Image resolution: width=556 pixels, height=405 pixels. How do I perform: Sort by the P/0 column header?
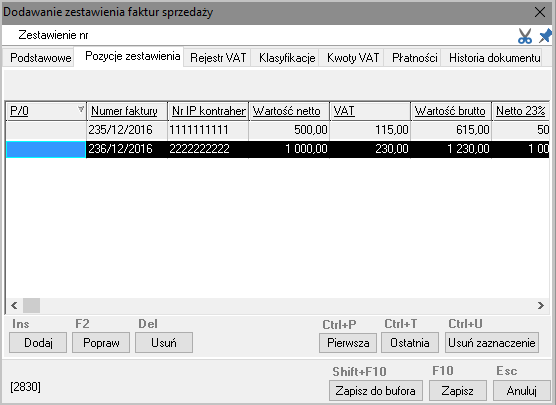pos(46,111)
